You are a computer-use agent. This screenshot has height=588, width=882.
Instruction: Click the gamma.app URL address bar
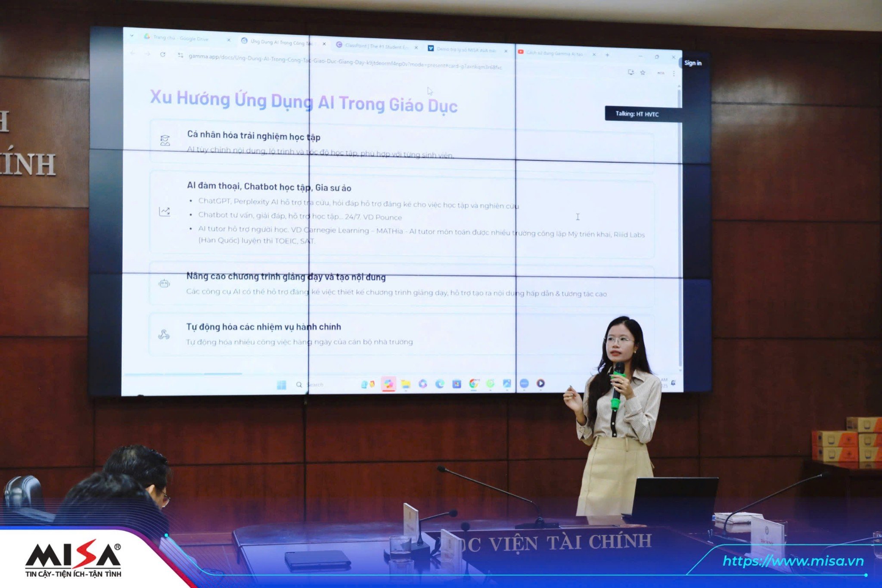coord(345,62)
